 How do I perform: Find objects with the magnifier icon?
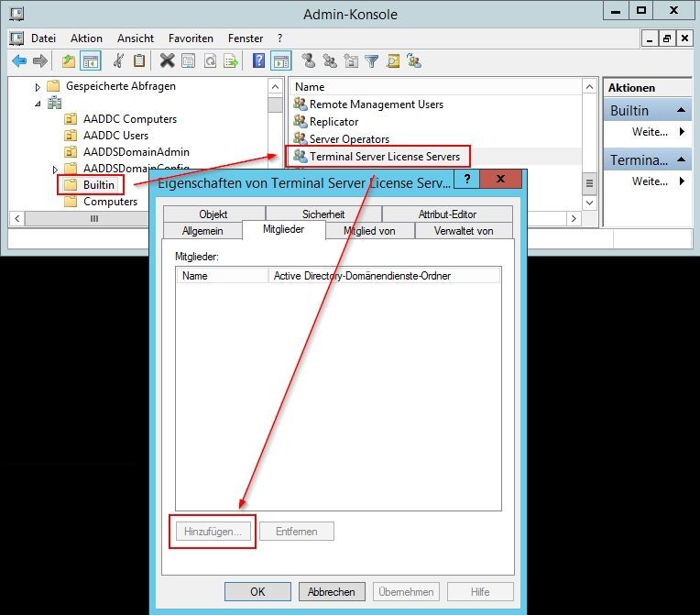tap(393, 60)
